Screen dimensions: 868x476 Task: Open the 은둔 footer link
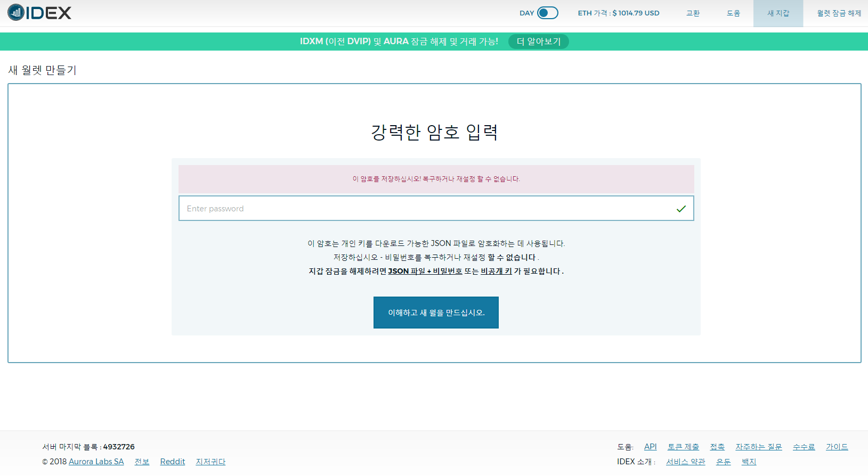723,462
